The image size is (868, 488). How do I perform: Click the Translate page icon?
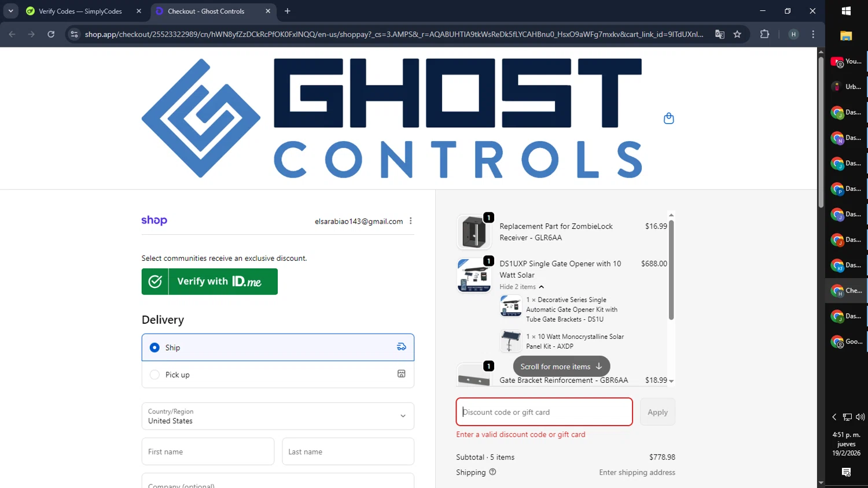720,34
